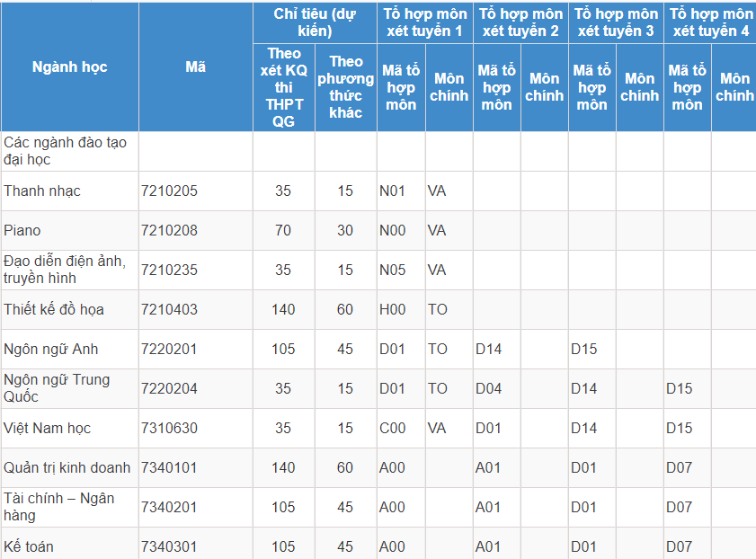
Task: Click the 'Mã' column header
Action: 195,67
